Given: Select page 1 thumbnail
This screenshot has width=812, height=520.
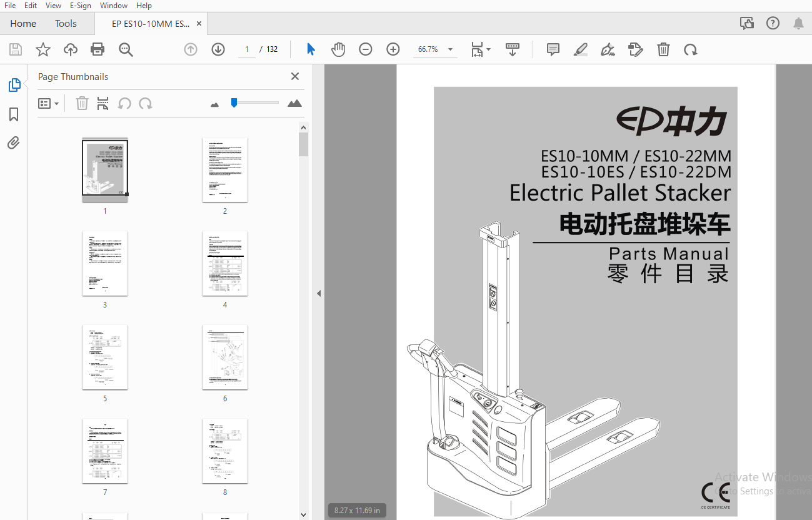Looking at the screenshot, I should tap(105, 169).
